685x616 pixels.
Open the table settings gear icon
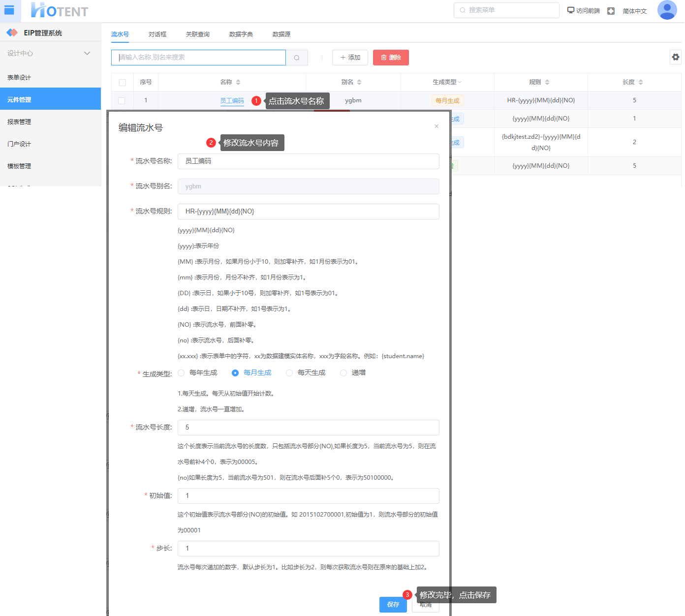click(x=676, y=57)
